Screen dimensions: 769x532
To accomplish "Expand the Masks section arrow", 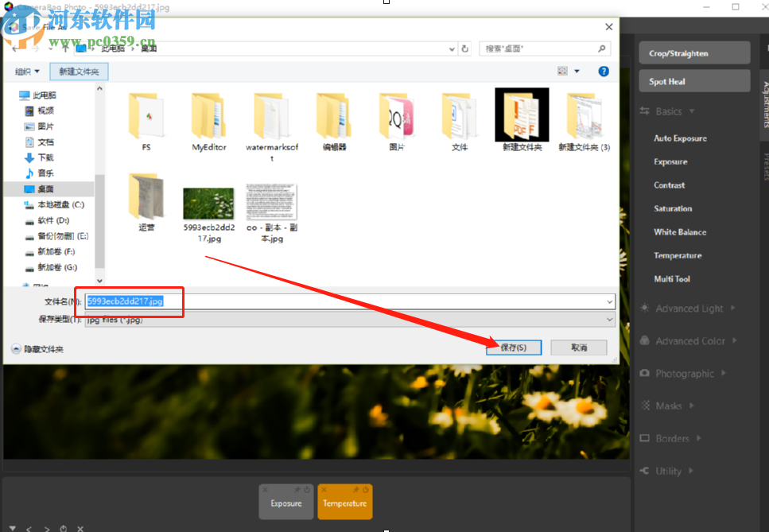I will point(692,406).
